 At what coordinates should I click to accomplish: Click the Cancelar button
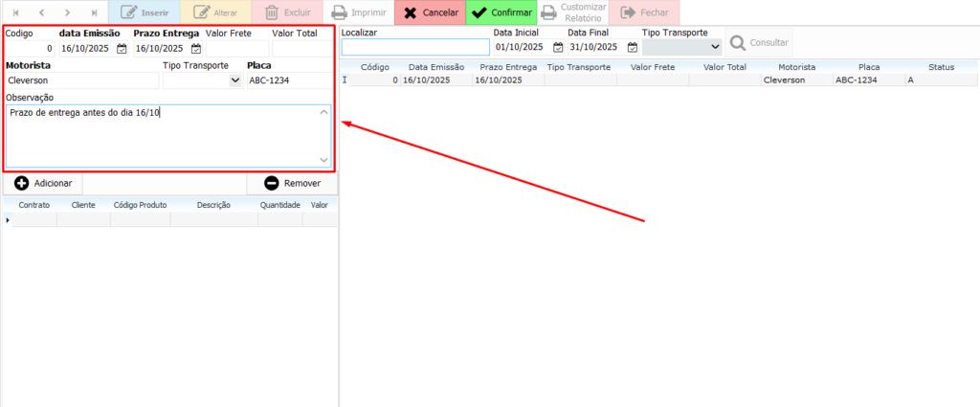[x=429, y=12]
